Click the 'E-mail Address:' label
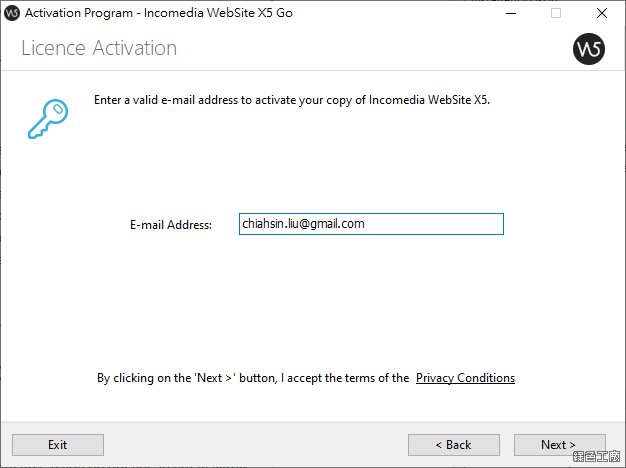 coord(171,225)
